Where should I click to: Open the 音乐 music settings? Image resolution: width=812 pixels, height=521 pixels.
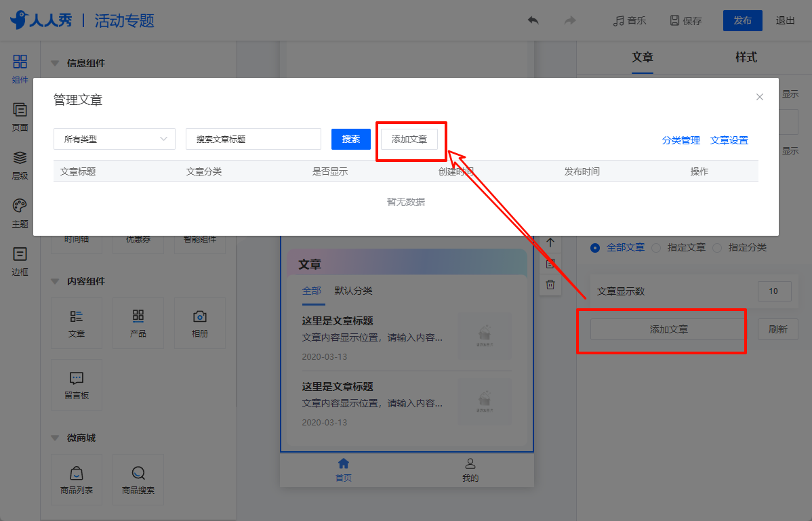(x=629, y=20)
